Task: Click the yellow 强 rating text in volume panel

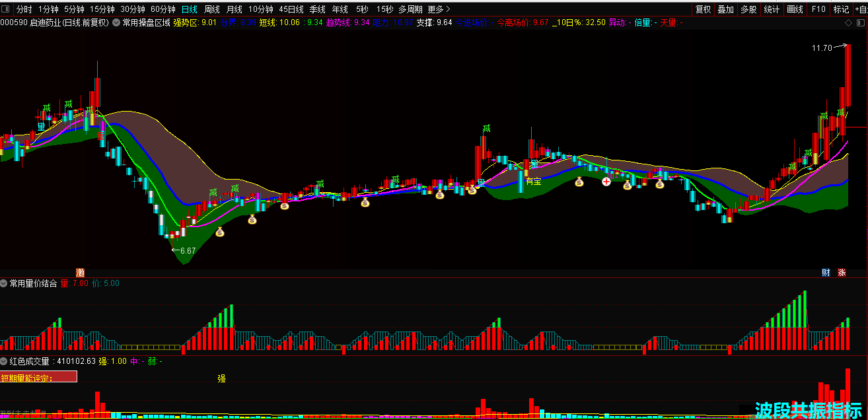Action: click(221, 378)
